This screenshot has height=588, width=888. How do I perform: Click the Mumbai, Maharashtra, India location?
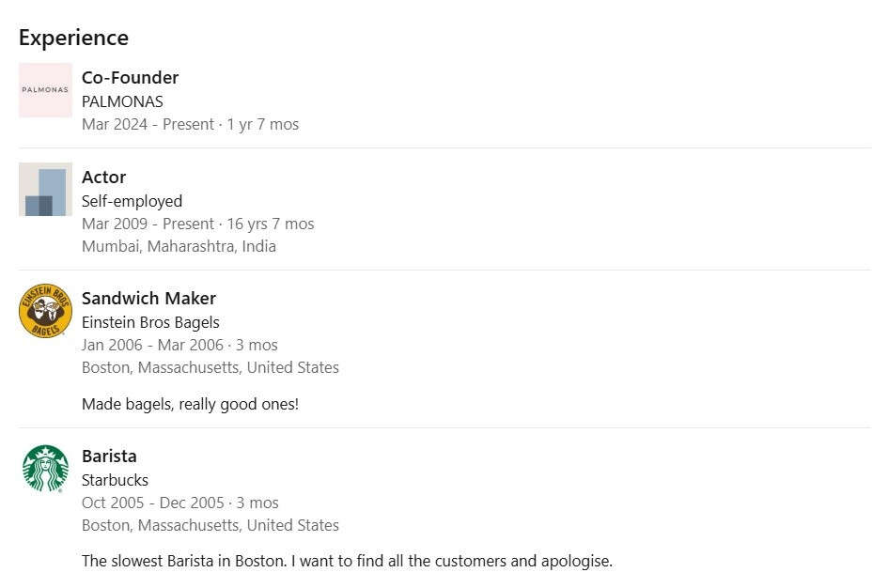(x=179, y=246)
